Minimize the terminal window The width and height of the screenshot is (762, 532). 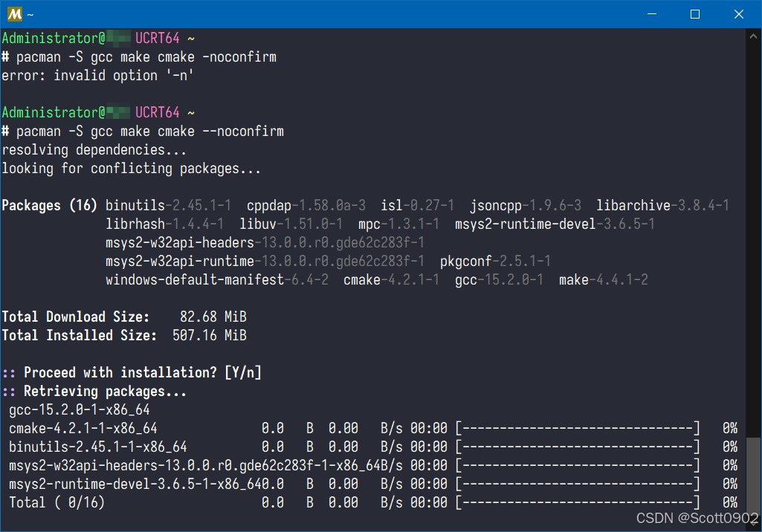652,14
